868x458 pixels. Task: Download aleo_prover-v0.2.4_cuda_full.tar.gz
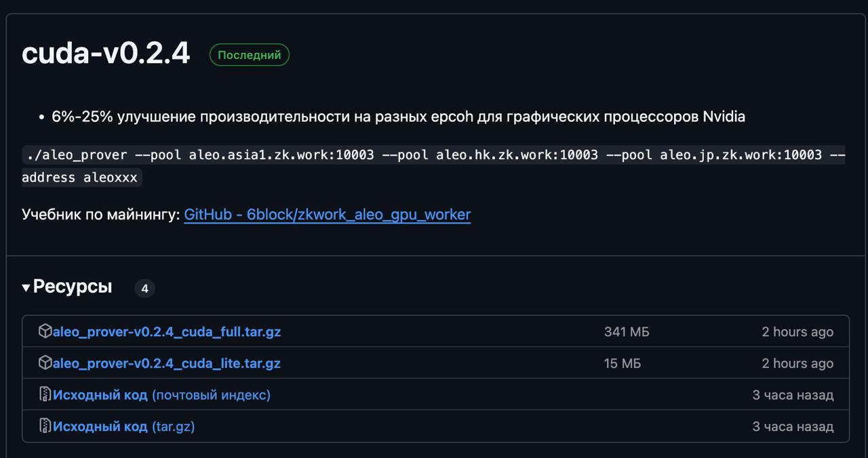pyautogui.click(x=166, y=332)
